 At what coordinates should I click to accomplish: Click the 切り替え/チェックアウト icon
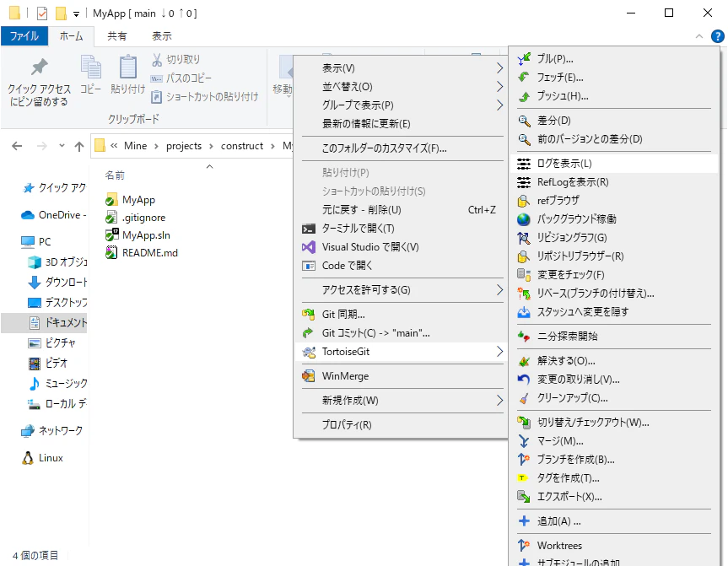[524, 422]
